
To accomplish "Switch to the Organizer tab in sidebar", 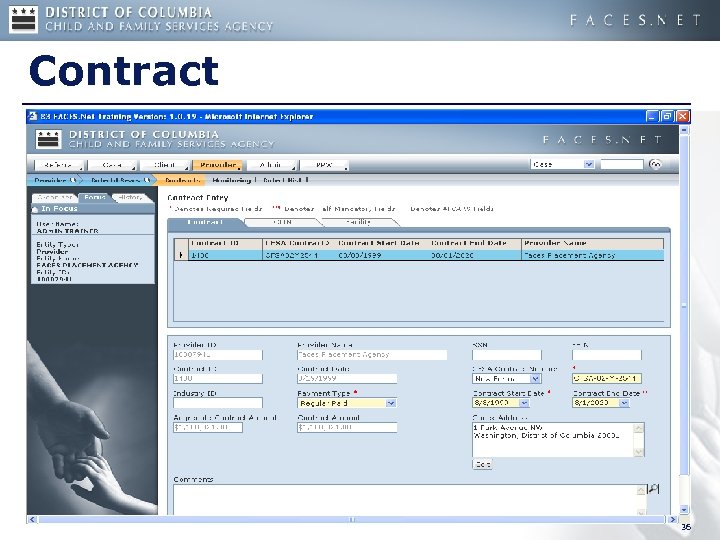I will click(55, 197).
